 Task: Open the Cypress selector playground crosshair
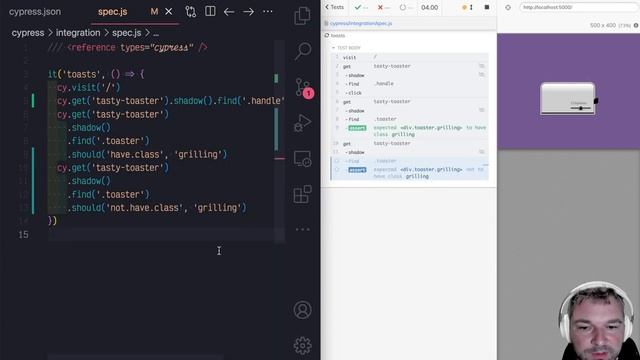tap(508, 7)
